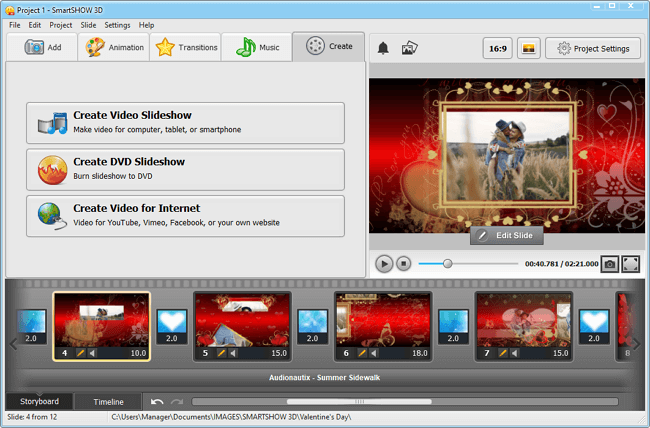Image resolution: width=650 pixels, height=428 pixels.
Task: Click the sound icon on slide 7
Action: tap(514, 353)
